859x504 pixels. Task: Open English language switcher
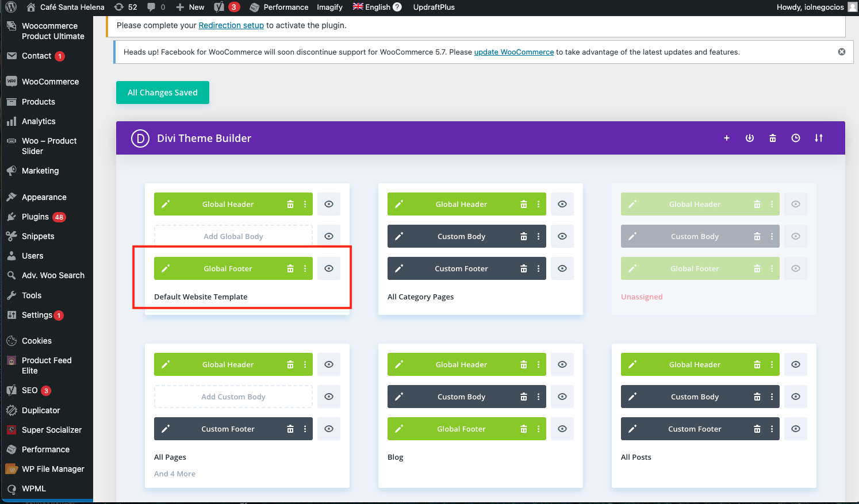(x=377, y=7)
